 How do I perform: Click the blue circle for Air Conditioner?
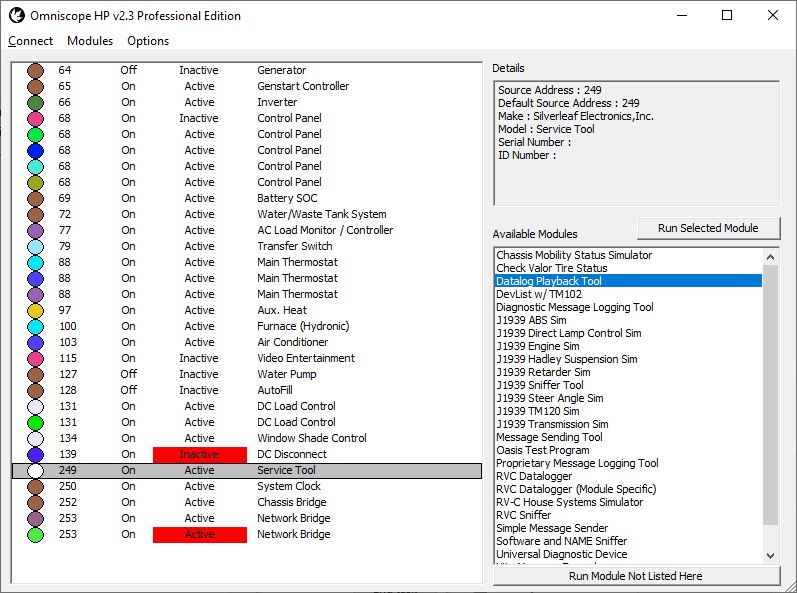pyautogui.click(x=36, y=342)
